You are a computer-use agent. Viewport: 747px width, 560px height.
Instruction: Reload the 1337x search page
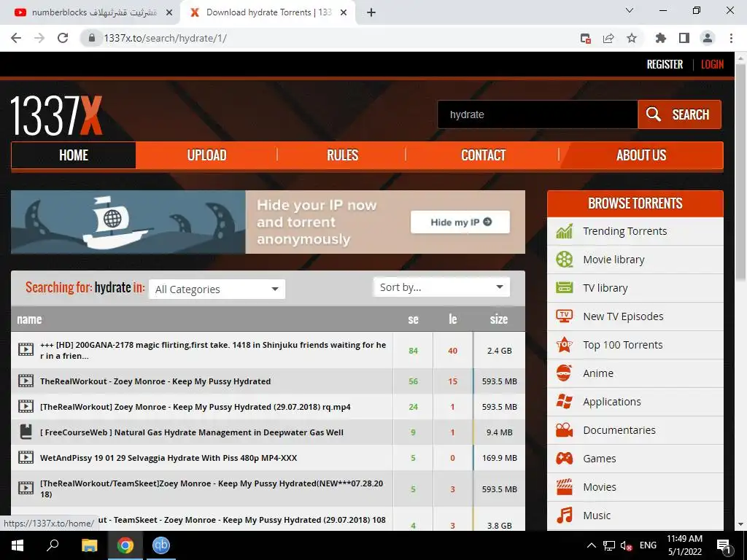tap(63, 38)
